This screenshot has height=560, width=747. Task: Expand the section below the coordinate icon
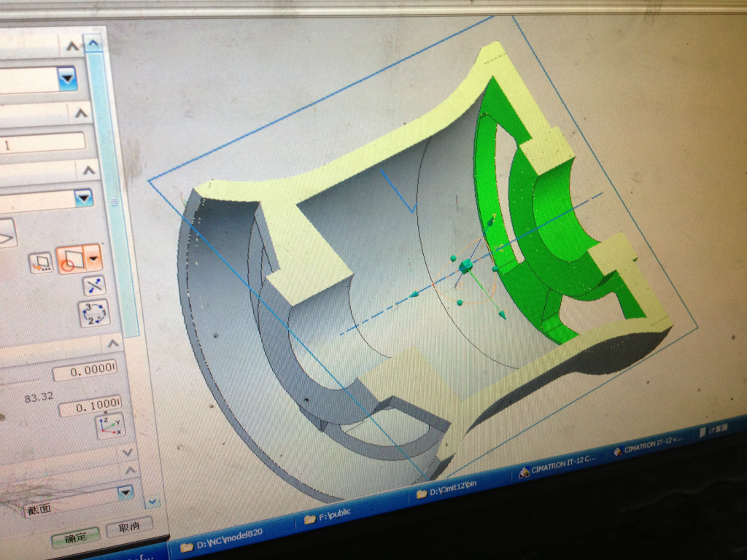[127, 452]
